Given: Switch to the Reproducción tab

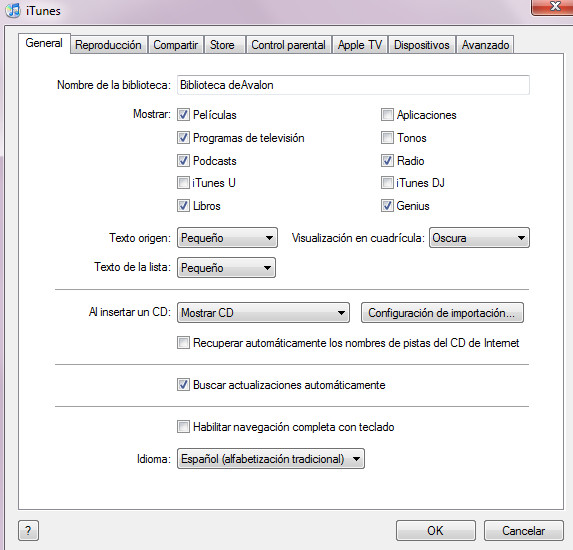Looking at the screenshot, I should point(109,45).
